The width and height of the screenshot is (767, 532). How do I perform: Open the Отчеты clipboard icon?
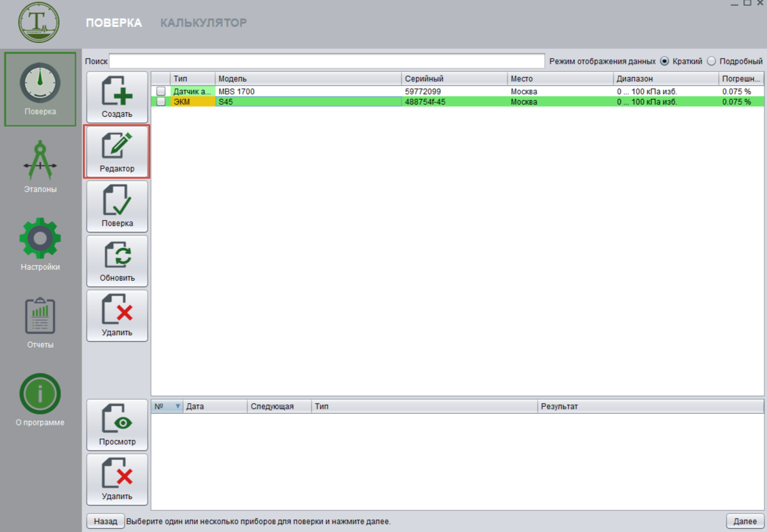40,317
